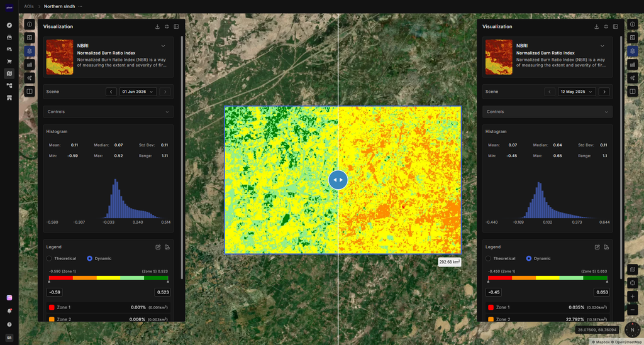Image resolution: width=644 pixels, height=345 pixels.
Task: Click the shopping cart icon in left sidebar
Action: 9,62
